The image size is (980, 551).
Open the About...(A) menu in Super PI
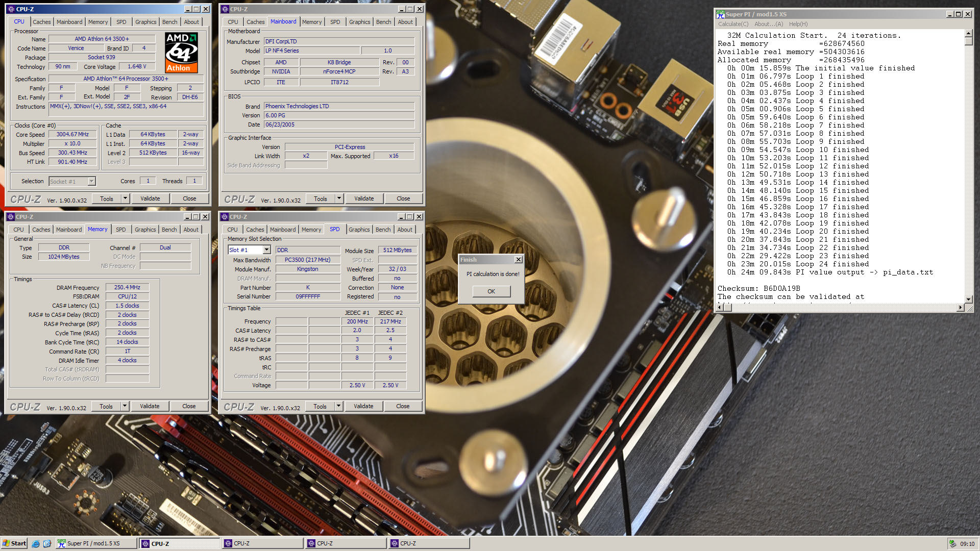tap(769, 24)
